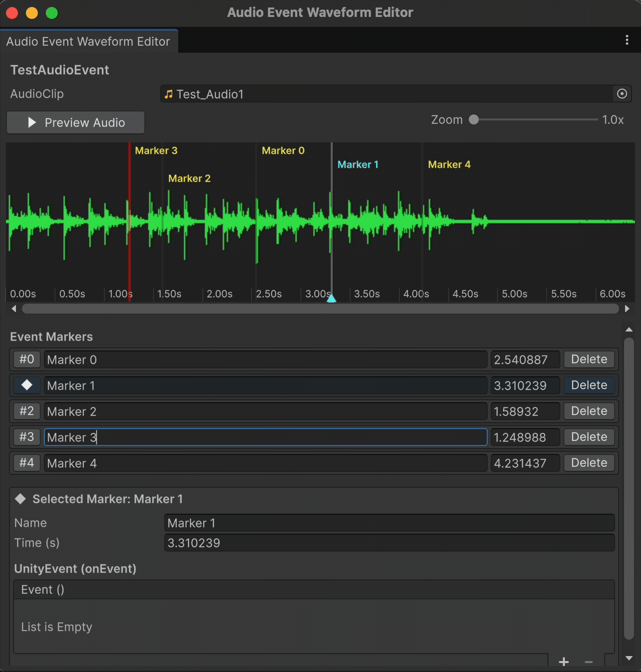
Task: Click the scroll up arrow of vertical scrollbar
Action: [x=629, y=330]
